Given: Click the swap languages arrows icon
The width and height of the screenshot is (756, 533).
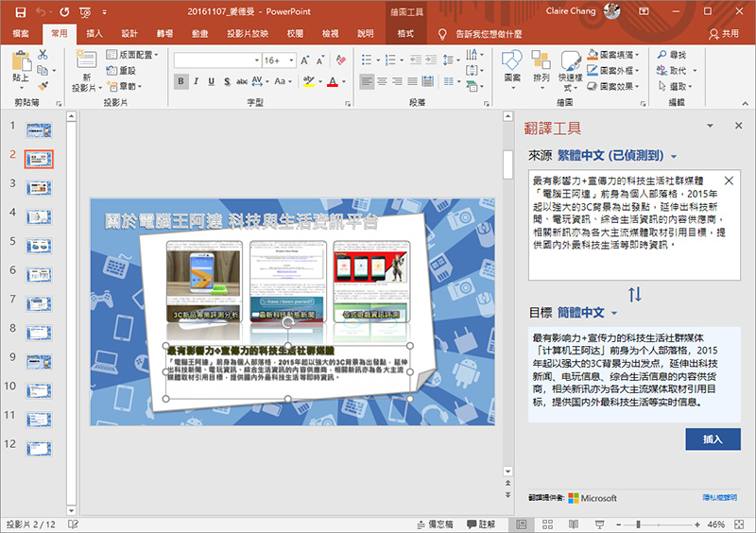Looking at the screenshot, I should (x=634, y=294).
